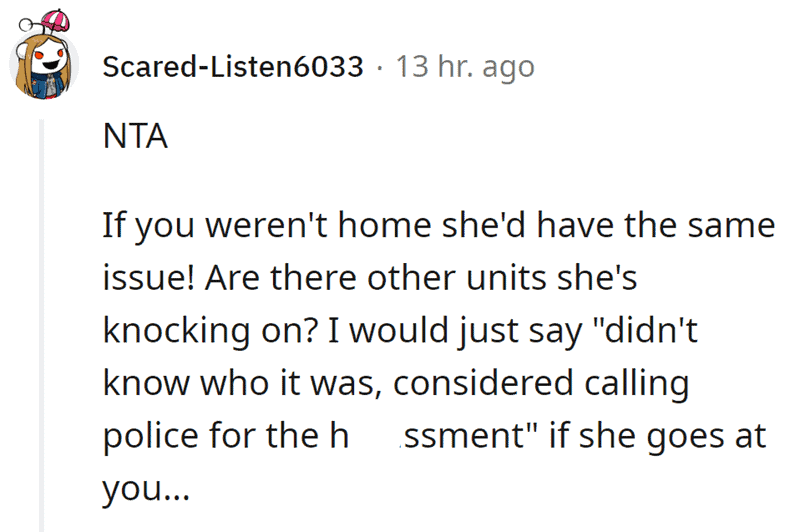The height and width of the screenshot is (532, 800).
Task: Click the NTA verdict text
Action: [x=135, y=136]
